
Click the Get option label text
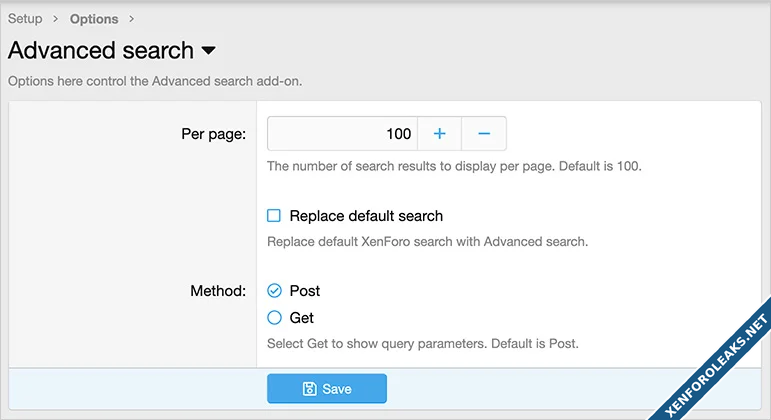[301, 318]
